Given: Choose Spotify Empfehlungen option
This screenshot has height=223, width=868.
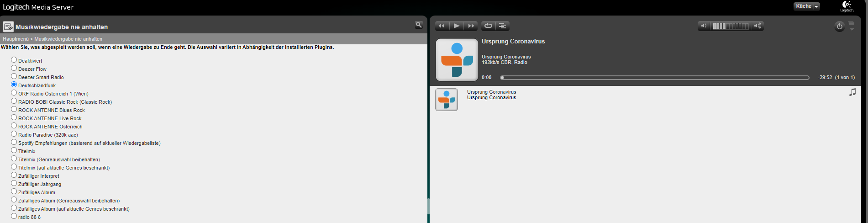Looking at the screenshot, I should click(14, 142).
